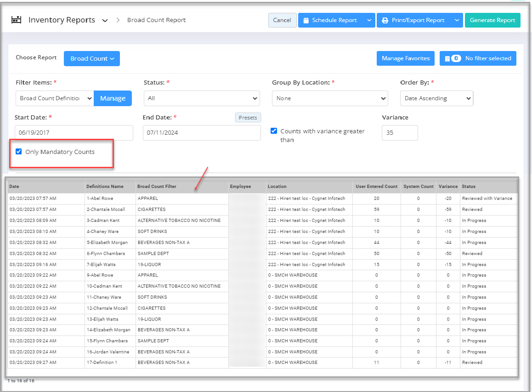The width and height of the screenshot is (532, 392).
Task: Toggle the Only Mandatory Counts checkbox
Action: point(19,152)
